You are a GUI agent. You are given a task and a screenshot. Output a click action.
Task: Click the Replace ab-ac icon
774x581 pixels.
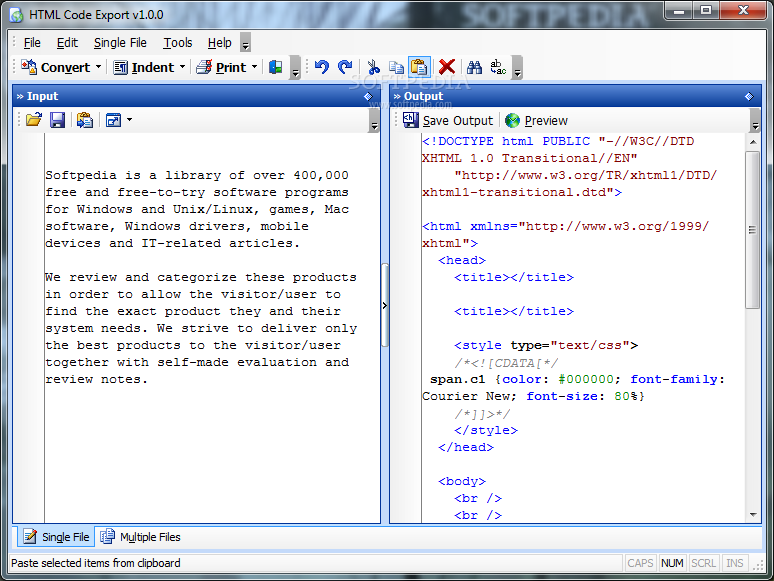click(x=498, y=67)
